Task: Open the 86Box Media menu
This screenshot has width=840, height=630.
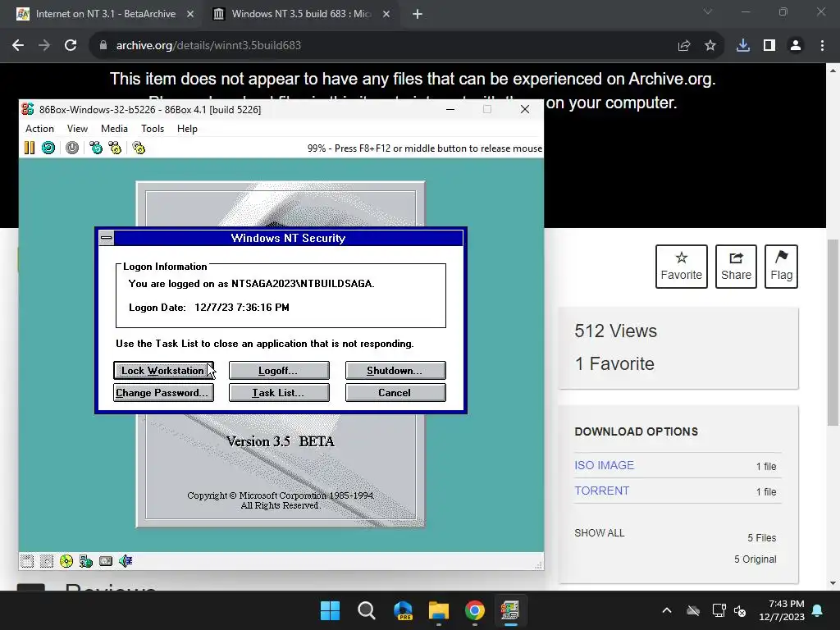Action: (x=114, y=129)
